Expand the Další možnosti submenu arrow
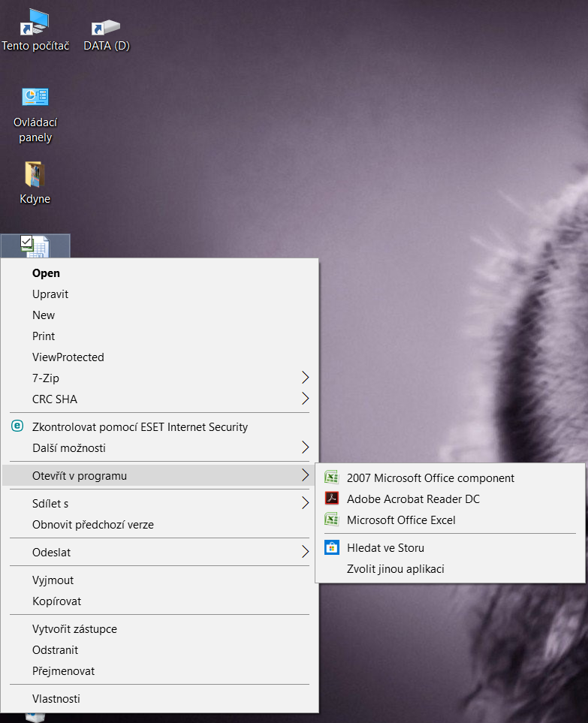 tap(306, 447)
